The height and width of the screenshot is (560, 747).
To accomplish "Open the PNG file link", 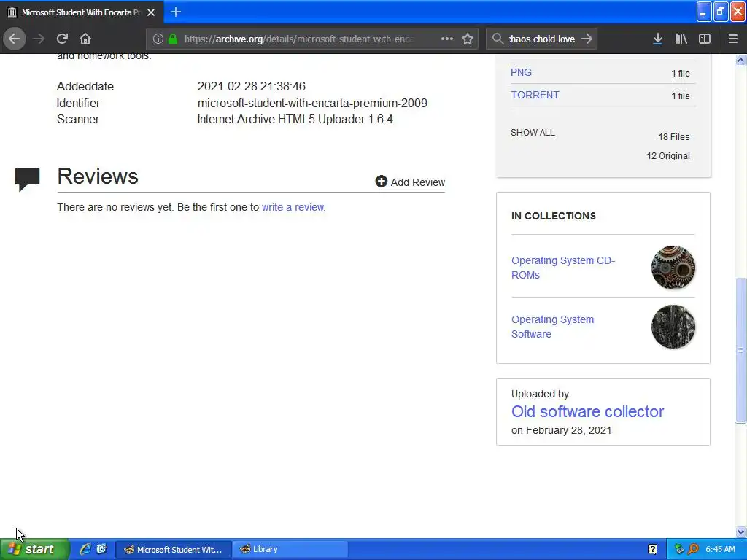I will 521,72.
